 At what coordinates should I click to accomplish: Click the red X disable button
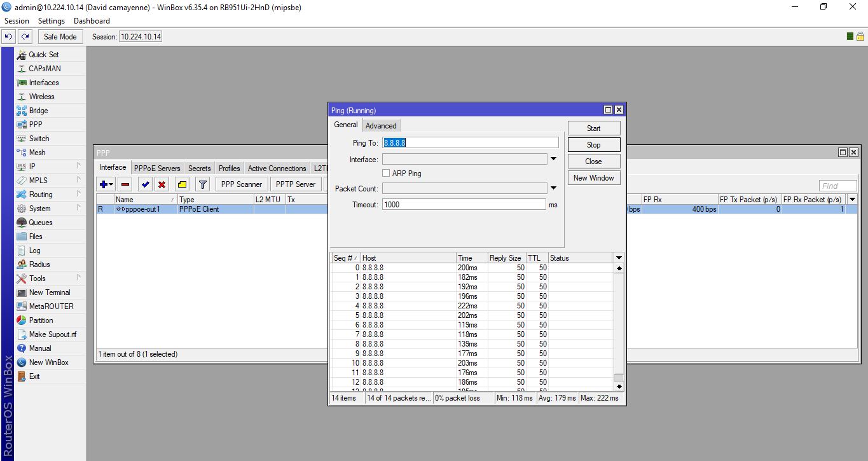[162, 184]
